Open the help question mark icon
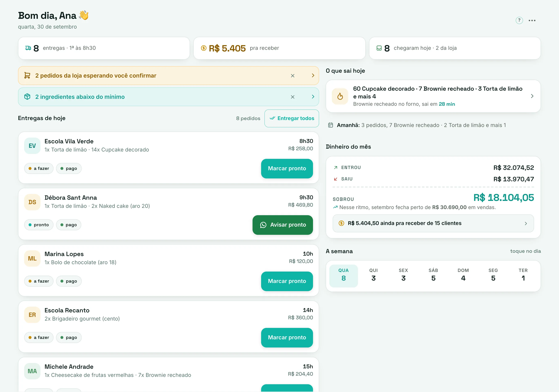This screenshot has width=559, height=392. pos(519,20)
